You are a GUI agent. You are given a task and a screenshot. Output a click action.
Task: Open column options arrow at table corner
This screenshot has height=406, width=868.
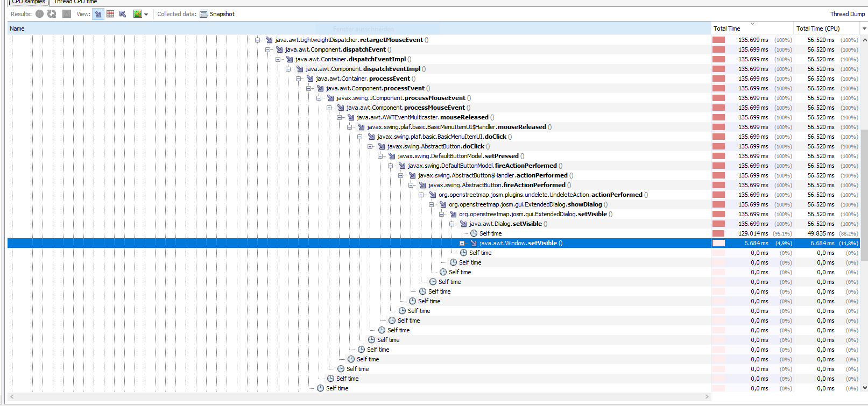tap(864, 29)
